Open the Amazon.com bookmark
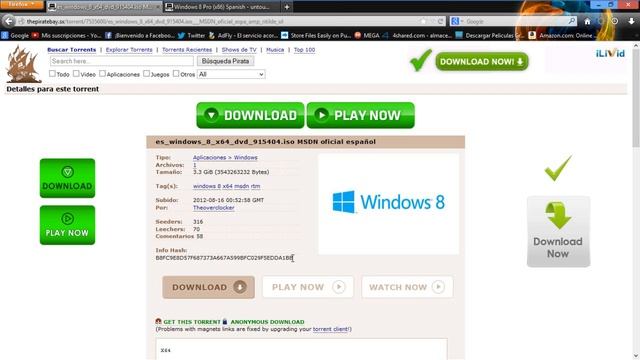640x360 pixels. click(561, 36)
